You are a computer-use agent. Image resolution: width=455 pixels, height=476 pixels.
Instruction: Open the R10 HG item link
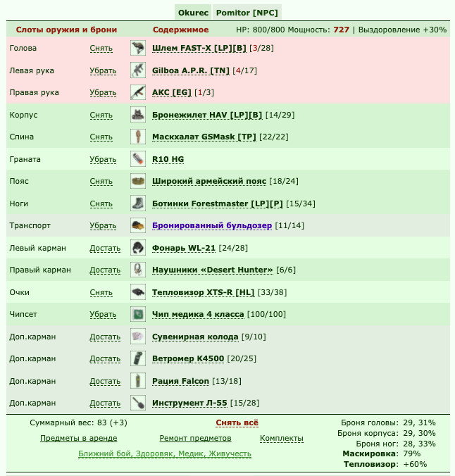click(x=168, y=159)
